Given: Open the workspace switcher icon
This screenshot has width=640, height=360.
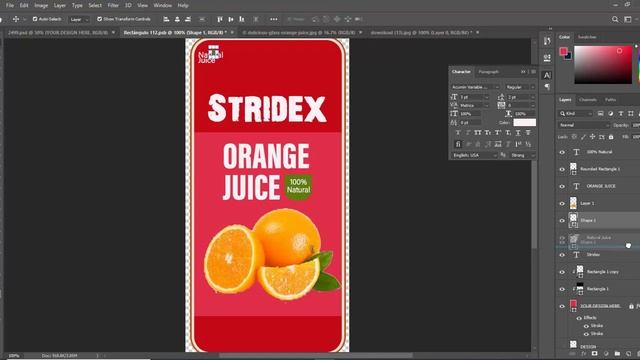Looking at the screenshot, I should (x=628, y=19).
